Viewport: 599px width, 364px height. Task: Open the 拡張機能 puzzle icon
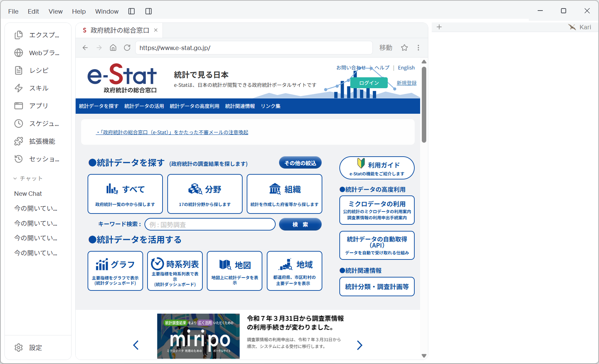[19, 141]
